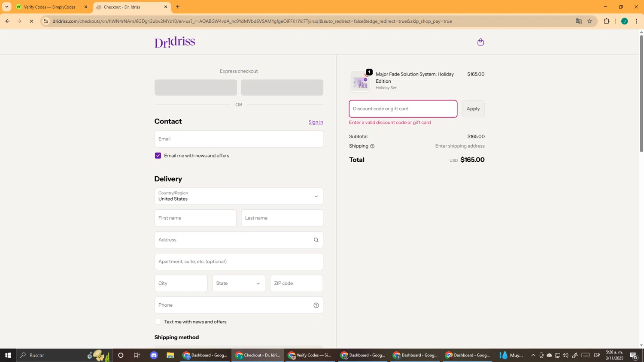Bookmark this page with star icon
The height and width of the screenshot is (362, 644).
[590, 21]
